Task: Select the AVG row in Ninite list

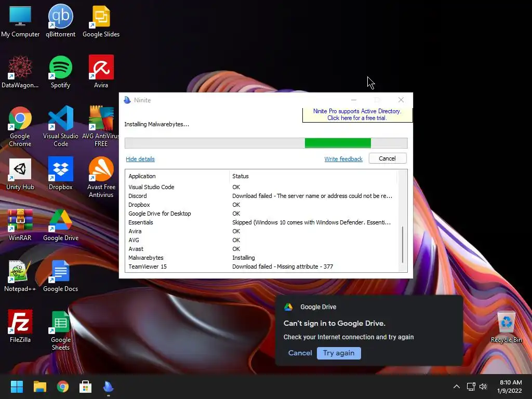Action: pos(261,240)
